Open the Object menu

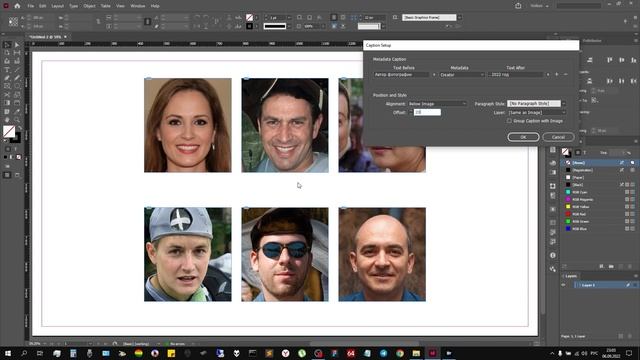coord(89,6)
